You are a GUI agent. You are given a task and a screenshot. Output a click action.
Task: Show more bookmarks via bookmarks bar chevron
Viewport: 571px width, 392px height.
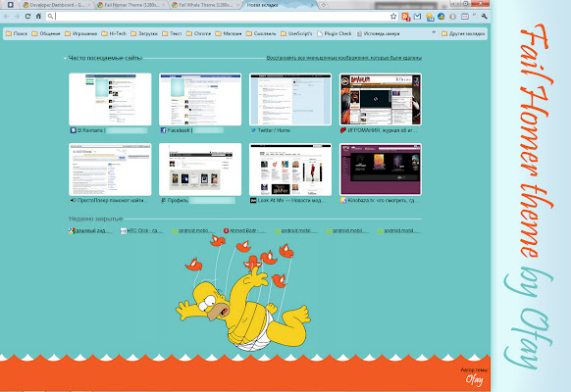point(434,32)
